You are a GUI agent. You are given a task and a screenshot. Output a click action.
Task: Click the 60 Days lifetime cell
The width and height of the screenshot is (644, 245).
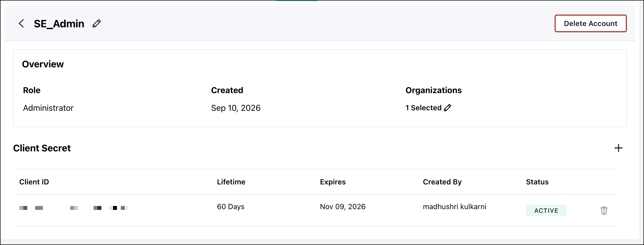[231, 207]
